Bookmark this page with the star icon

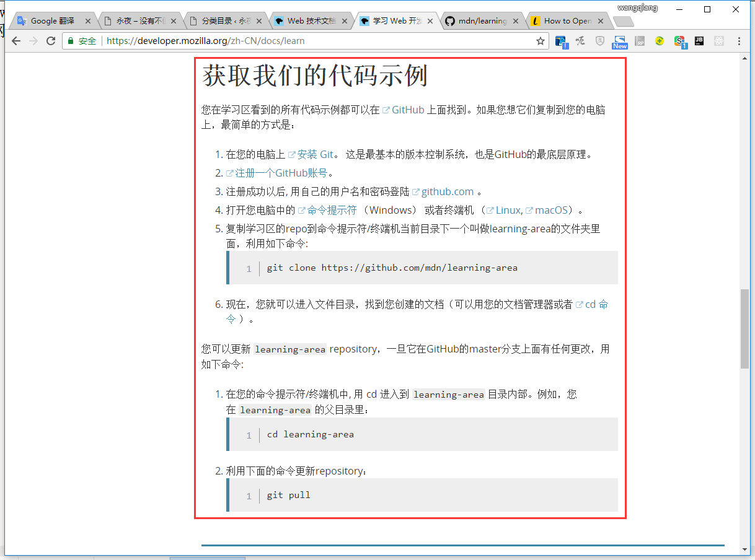[541, 41]
